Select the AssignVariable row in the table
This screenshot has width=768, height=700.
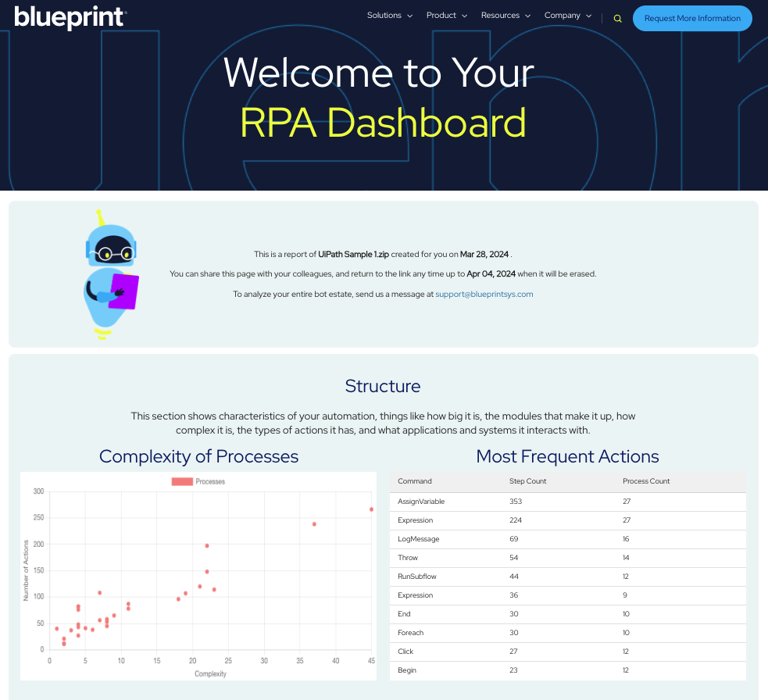click(x=568, y=501)
